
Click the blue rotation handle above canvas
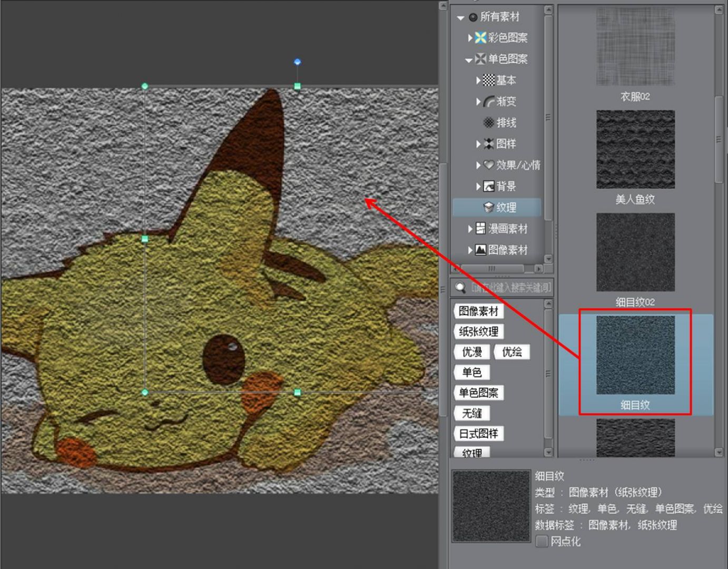298,62
